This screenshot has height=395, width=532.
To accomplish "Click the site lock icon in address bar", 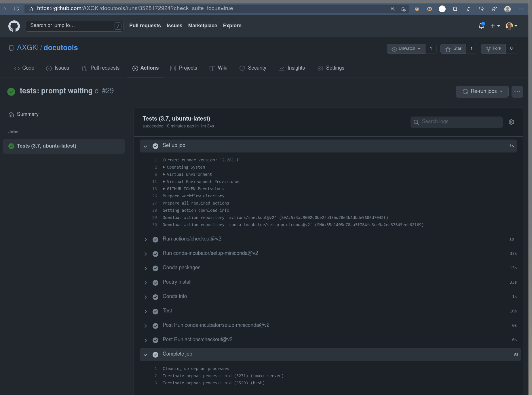I will pos(31,9).
